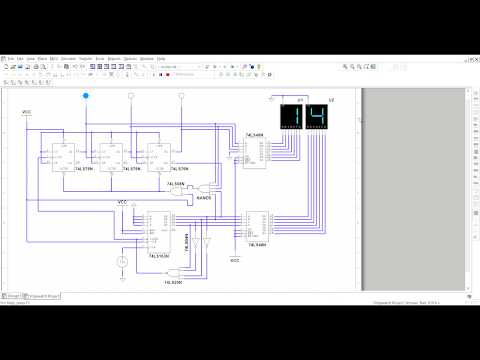Open the Reports menu

pos(114,59)
